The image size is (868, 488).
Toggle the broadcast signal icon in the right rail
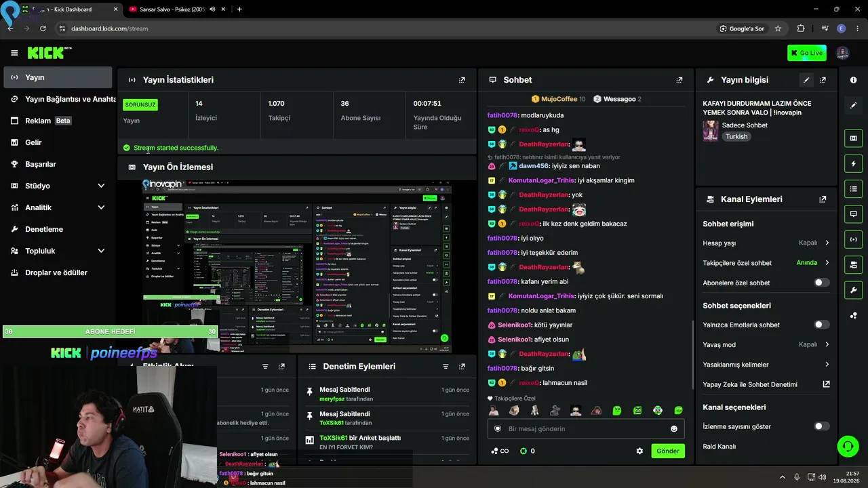point(853,239)
